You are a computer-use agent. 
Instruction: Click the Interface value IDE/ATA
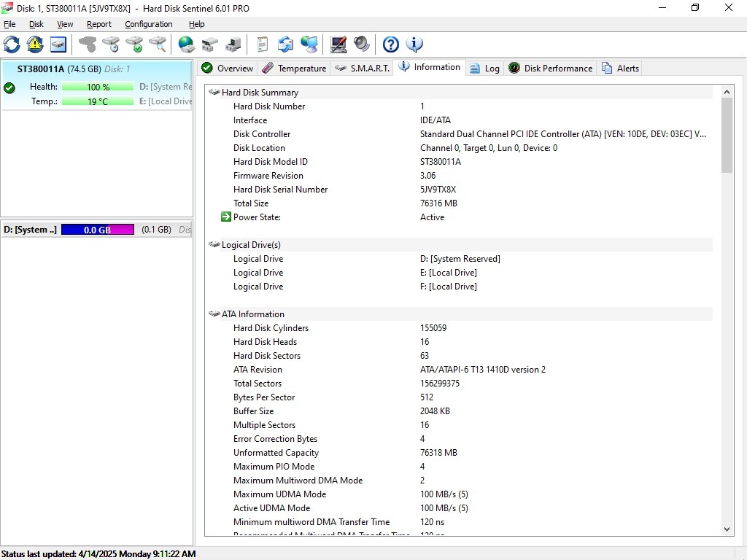pyautogui.click(x=436, y=120)
